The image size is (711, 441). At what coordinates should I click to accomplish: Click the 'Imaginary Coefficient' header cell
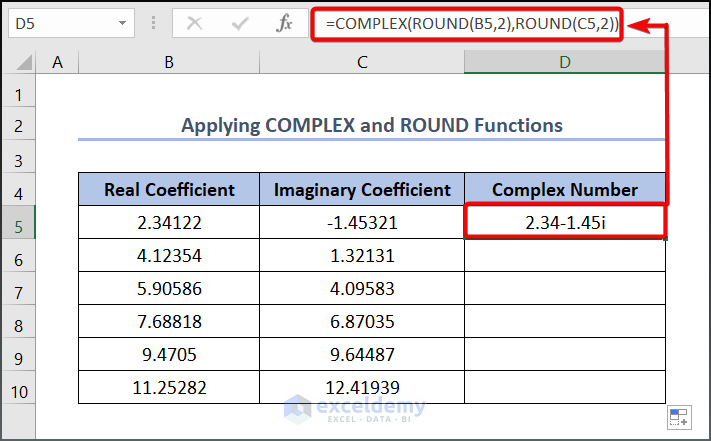coord(362,189)
